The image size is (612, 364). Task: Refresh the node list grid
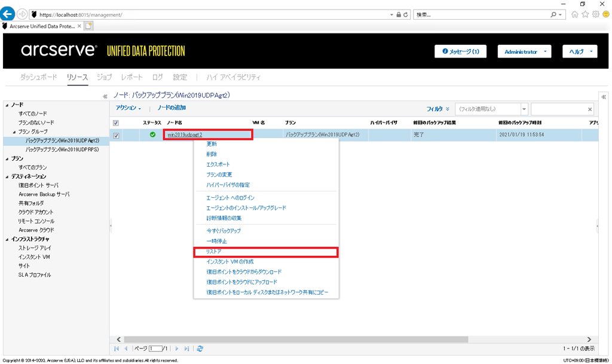coord(200,348)
